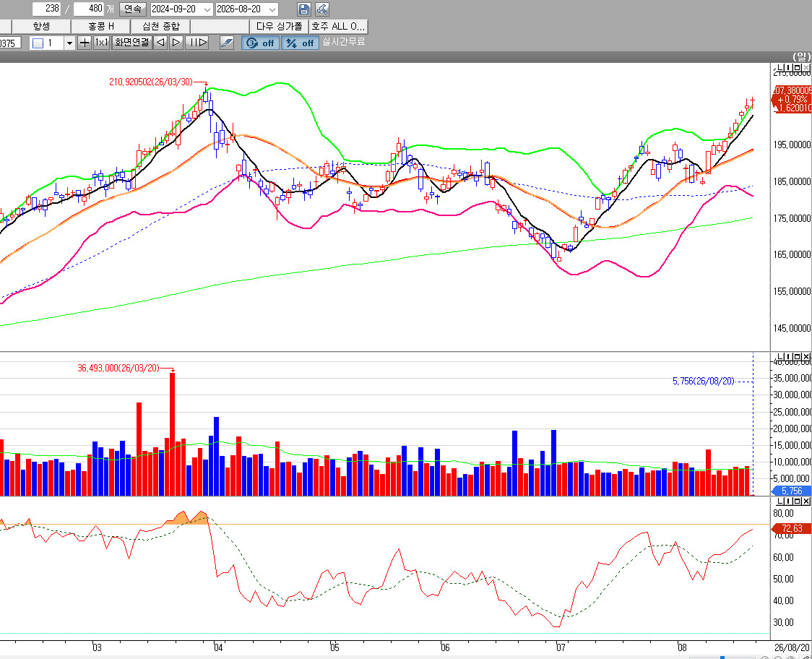Activate the crosshair plus icon

[85, 43]
